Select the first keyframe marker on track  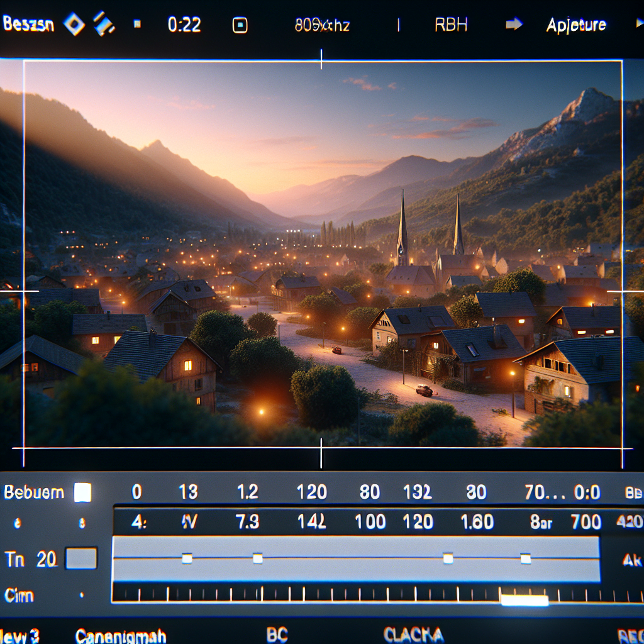[x=186, y=558]
